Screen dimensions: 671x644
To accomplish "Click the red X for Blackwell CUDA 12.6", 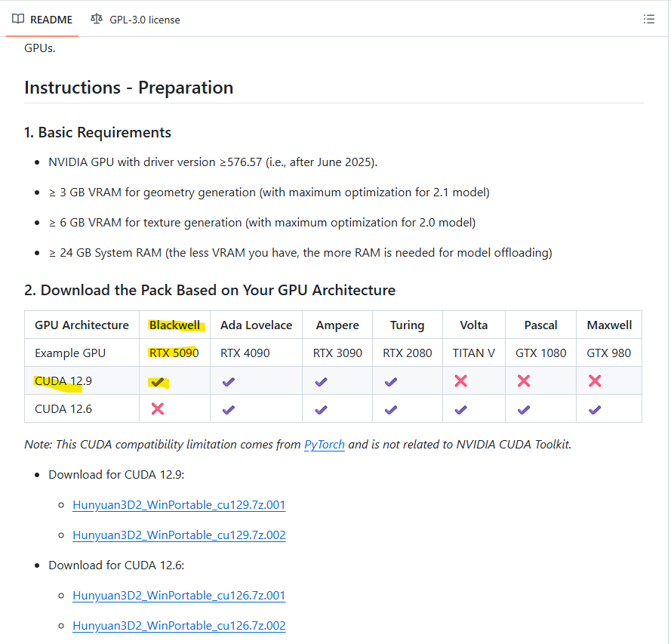I will pyautogui.click(x=158, y=409).
